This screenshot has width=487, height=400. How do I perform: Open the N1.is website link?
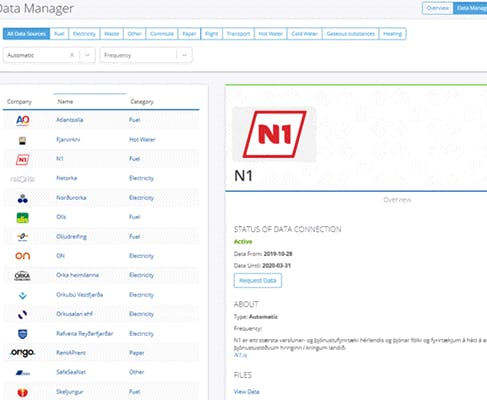pyautogui.click(x=240, y=355)
